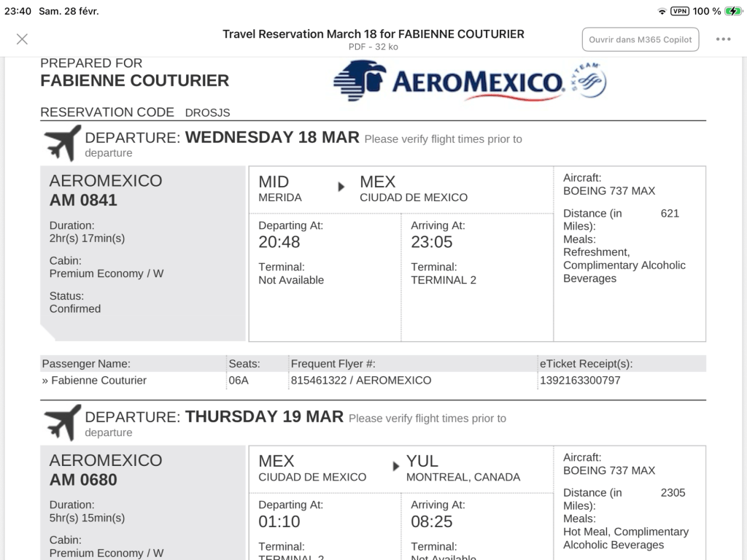This screenshot has height=560, width=747.
Task: Tap the SkyTeam emblem logo
Action: tap(589, 80)
